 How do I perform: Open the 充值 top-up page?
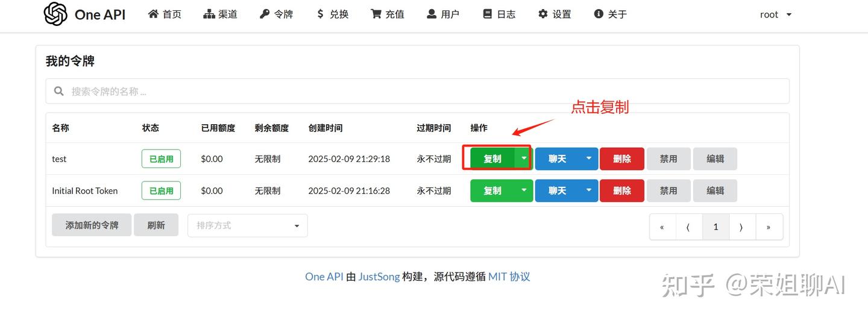(388, 14)
